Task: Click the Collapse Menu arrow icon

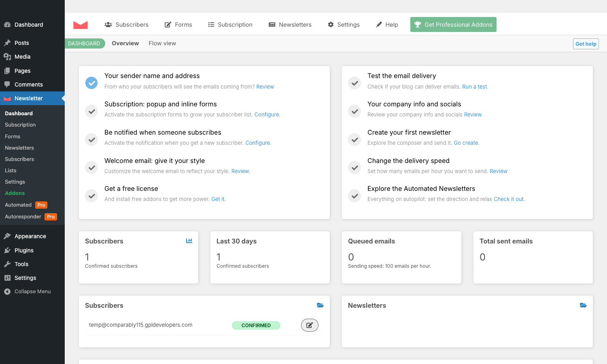Action: pyautogui.click(x=7, y=292)
